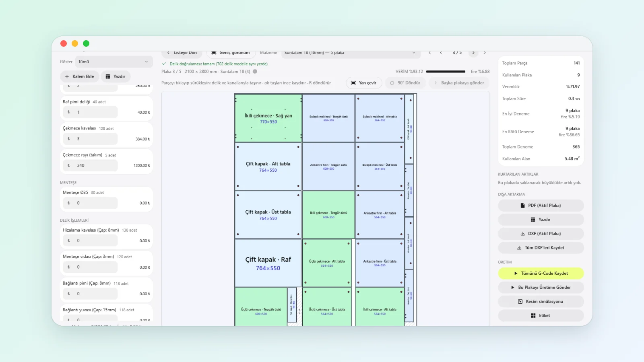Click Yazdır in the left panel
The height and width of the screenshot is (362, 644).
(116, 76)
